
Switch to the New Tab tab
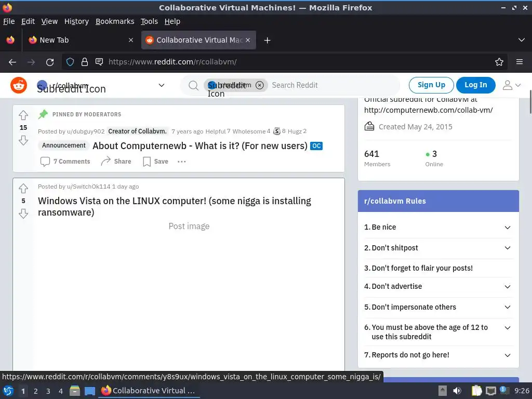79,40
